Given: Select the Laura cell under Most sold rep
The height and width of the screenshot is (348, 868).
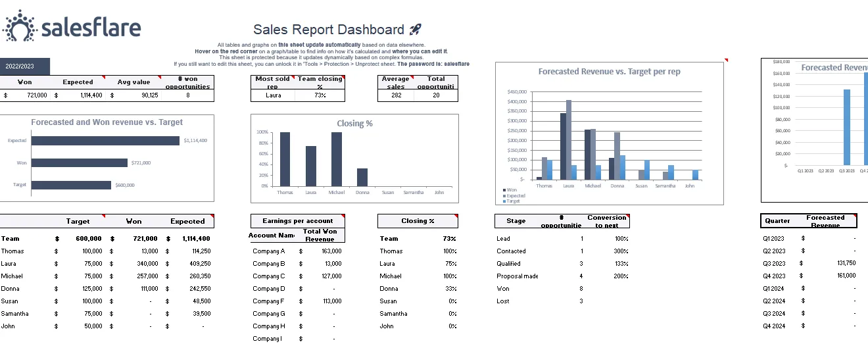Looking at the screenshot, I should point(273,95).
